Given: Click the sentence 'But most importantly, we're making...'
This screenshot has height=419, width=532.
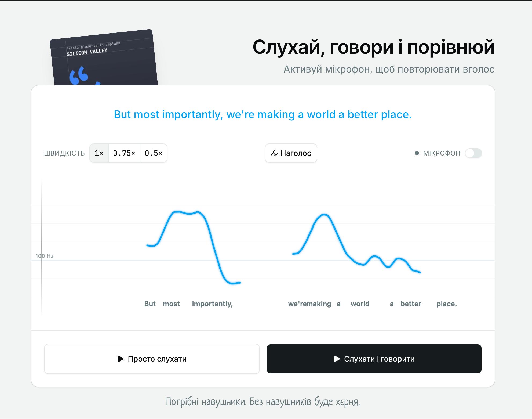Looking at the screenshot, I should point(263,114).
